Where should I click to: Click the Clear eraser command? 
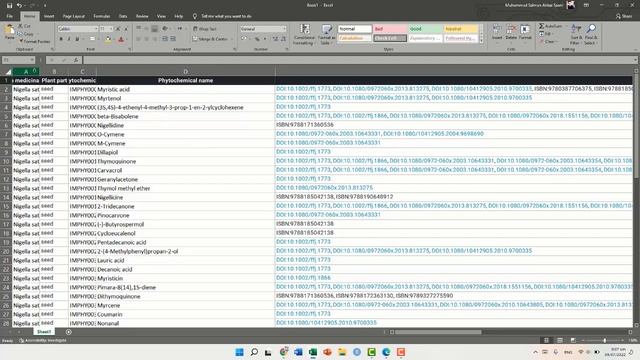pyautogui.click(x=547, y=41)
